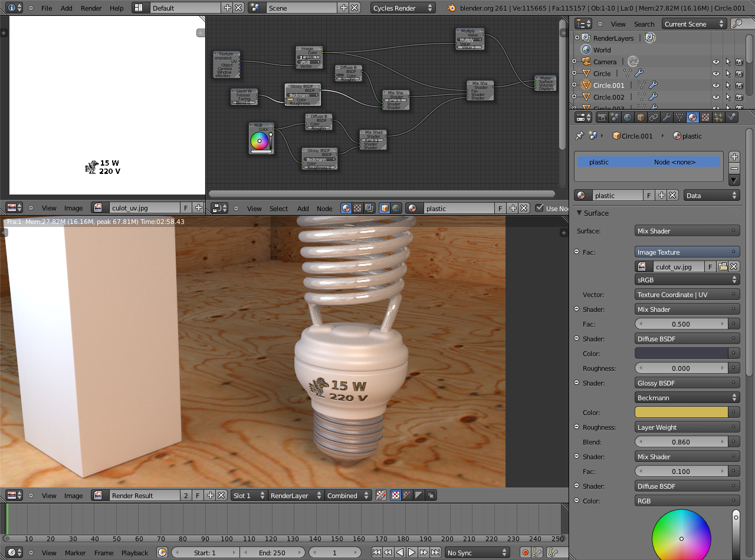Play the animation in reverse
This screenshot has height=560, width=755.
[x=400, y=552]
